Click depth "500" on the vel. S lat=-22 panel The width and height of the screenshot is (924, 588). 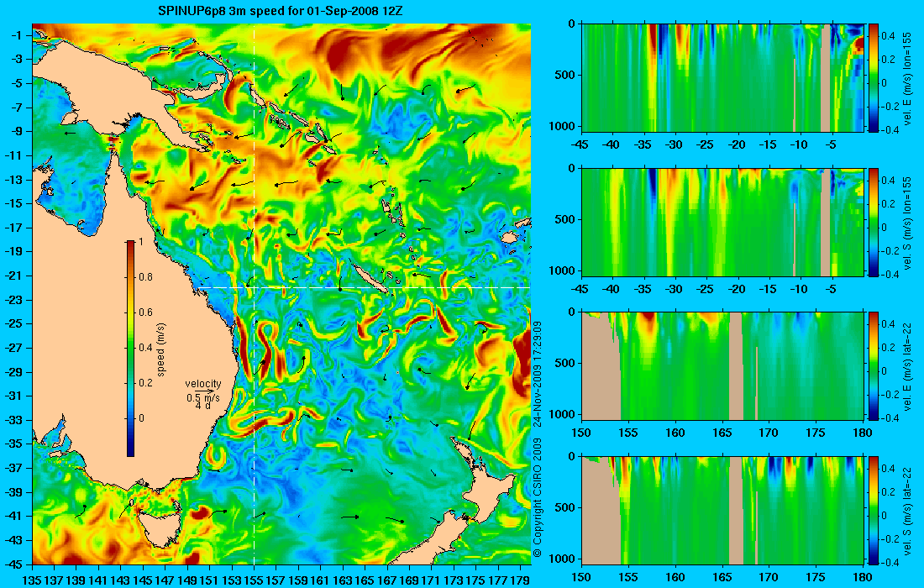pos(566,507)
